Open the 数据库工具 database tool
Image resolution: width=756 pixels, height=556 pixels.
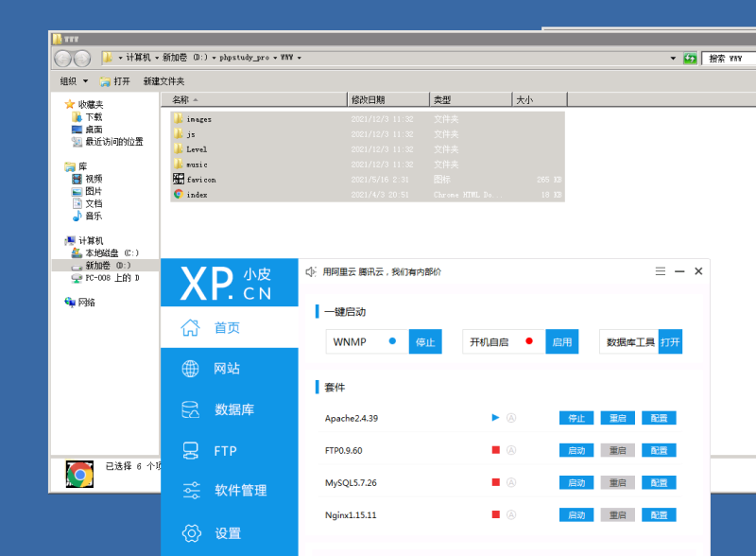coord(670,341)
